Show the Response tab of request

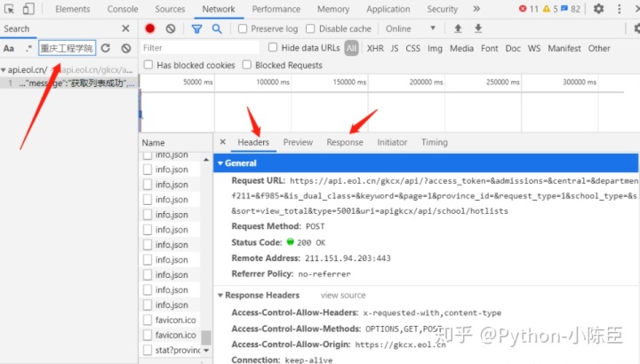tap(345, 142)
